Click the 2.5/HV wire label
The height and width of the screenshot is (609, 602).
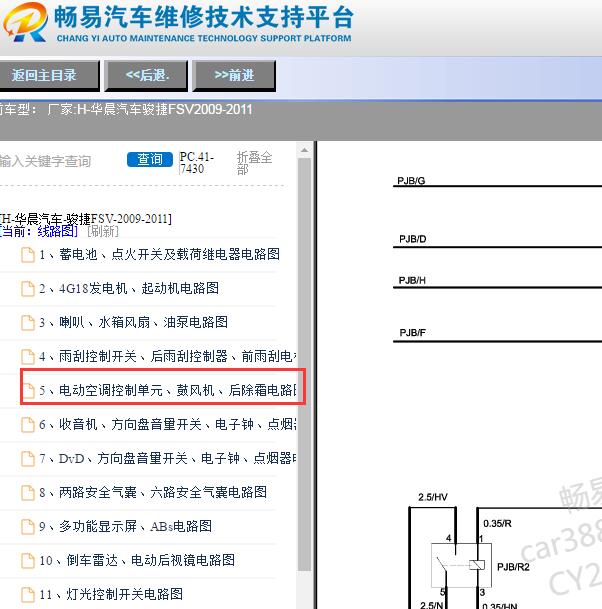point(433,497)
